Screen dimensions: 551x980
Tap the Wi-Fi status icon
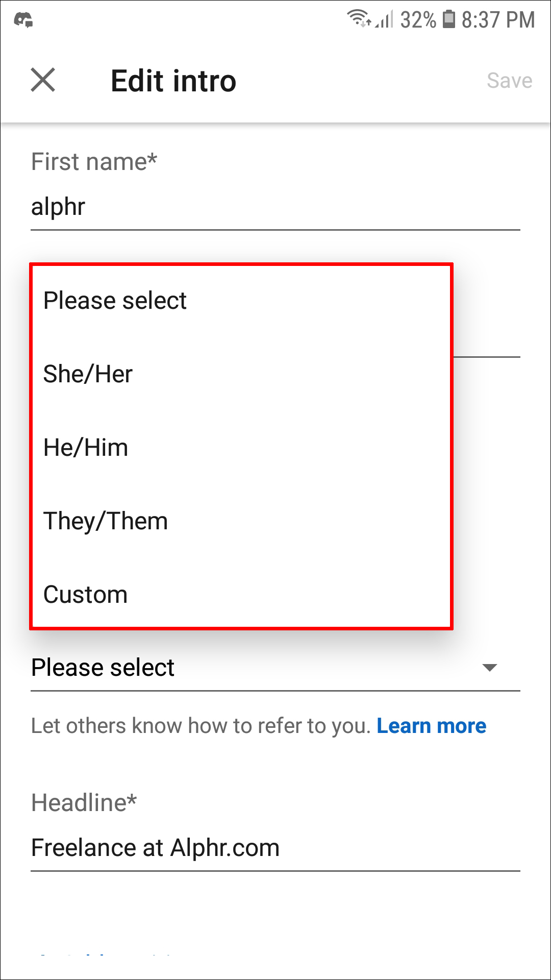coord(359,19)
